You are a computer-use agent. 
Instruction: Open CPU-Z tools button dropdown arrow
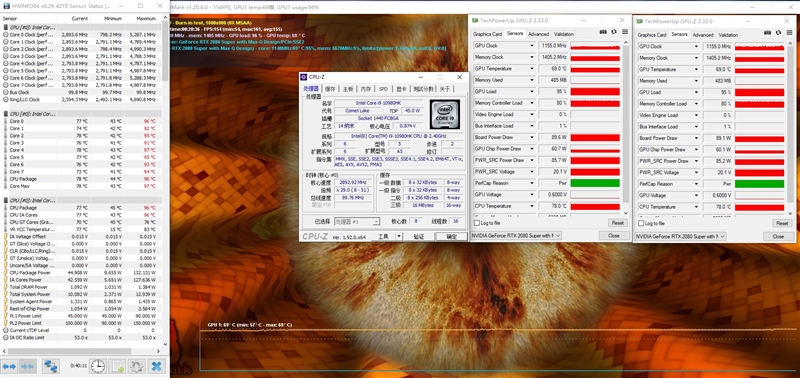point(399,237)
